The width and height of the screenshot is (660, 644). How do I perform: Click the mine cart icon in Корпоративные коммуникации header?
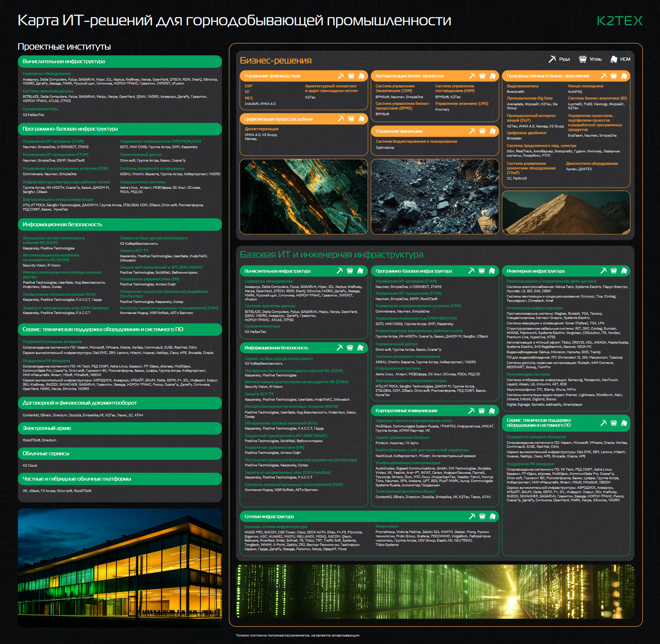click(482, 411)
